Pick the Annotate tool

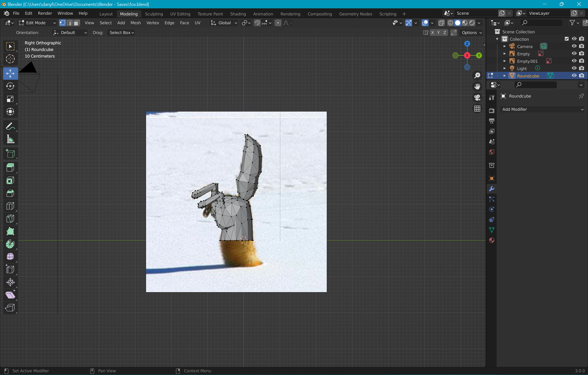coord(10,126)
